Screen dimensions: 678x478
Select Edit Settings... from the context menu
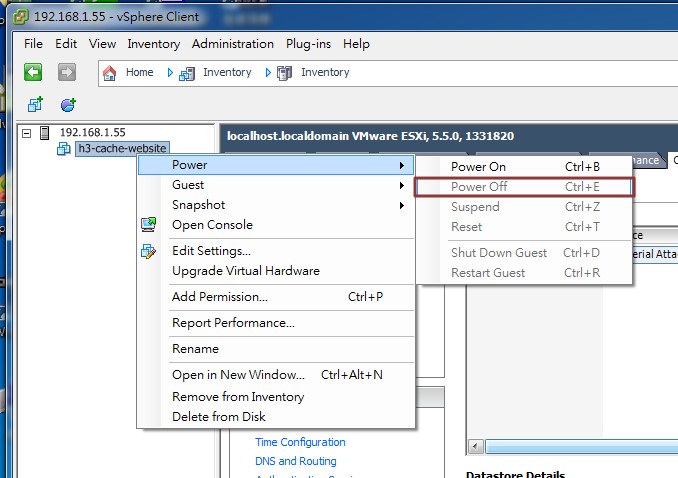point(276,250)
